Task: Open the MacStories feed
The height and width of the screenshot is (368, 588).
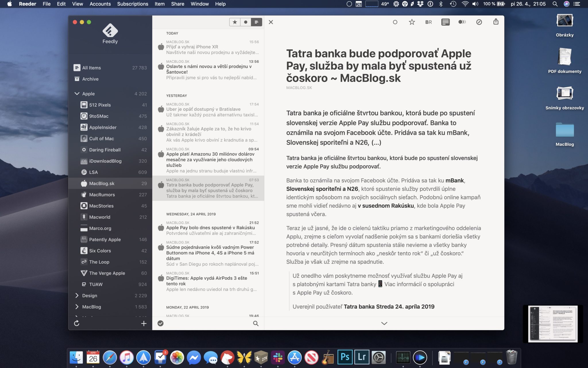Action: [110, 206]
